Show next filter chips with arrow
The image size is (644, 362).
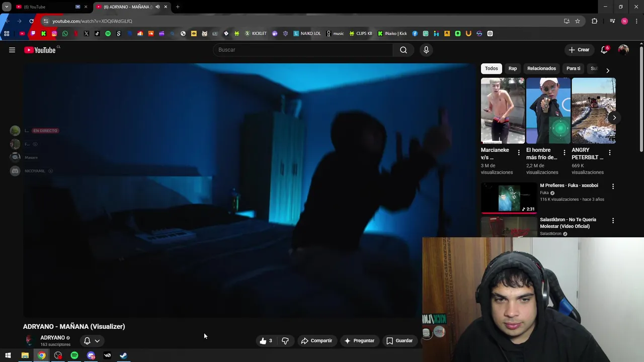click(x=607, y=70)
